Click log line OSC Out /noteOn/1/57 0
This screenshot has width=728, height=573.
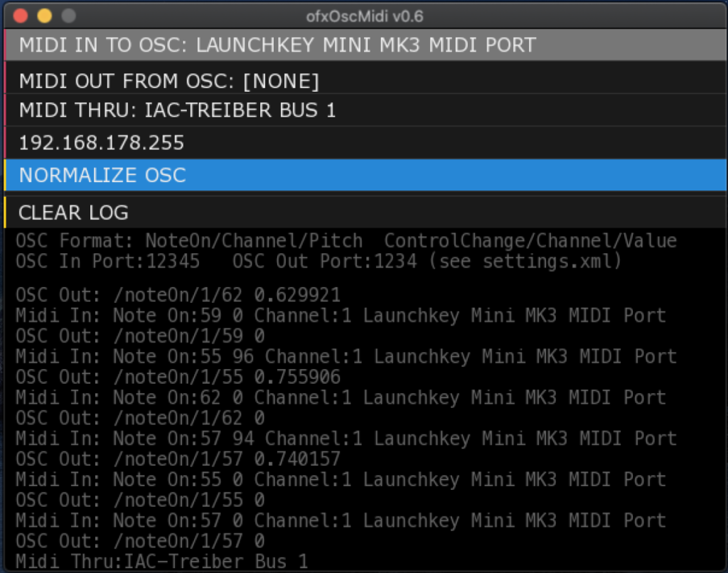tap(140, 540)
